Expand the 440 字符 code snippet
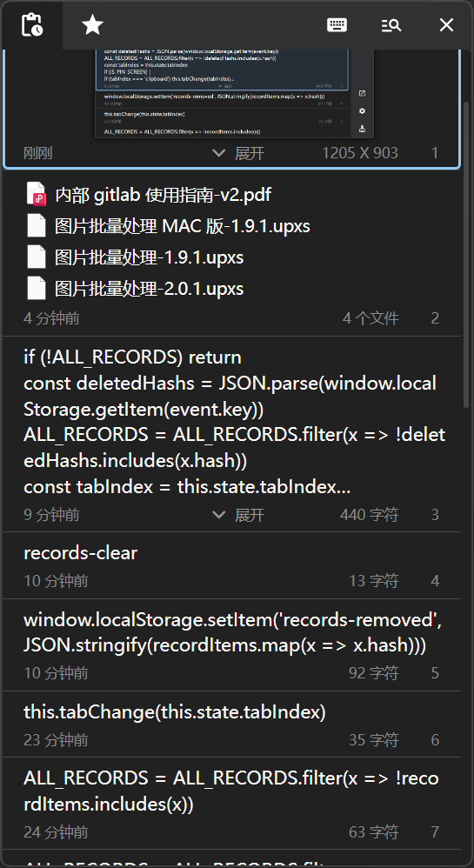Image resolution: width=474 pixels, height=868 pixels. 238,515
